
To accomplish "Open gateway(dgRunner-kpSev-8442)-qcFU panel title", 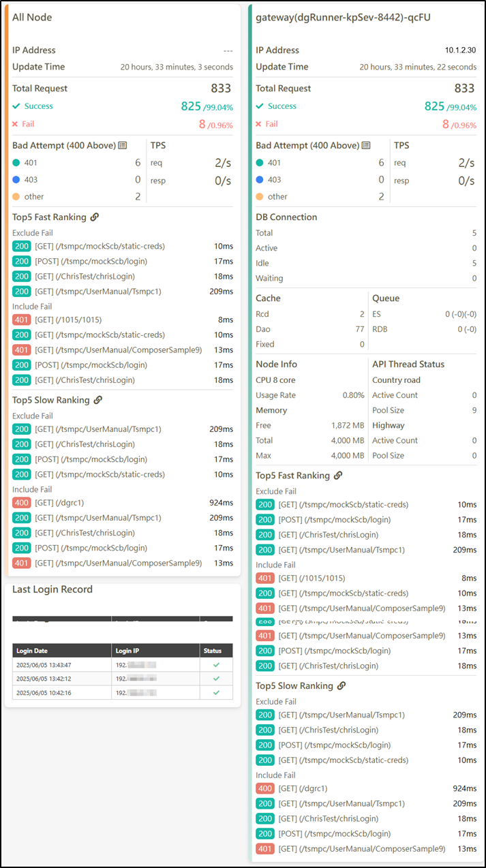I will click(x=343, y=17).
